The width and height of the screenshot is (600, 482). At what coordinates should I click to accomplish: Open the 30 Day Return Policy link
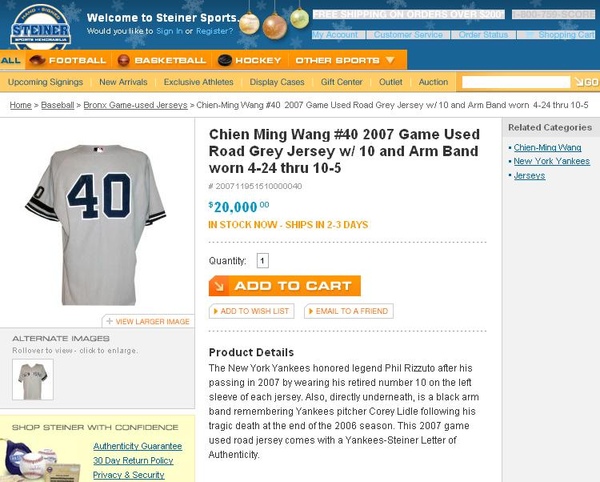pos(133,461)
